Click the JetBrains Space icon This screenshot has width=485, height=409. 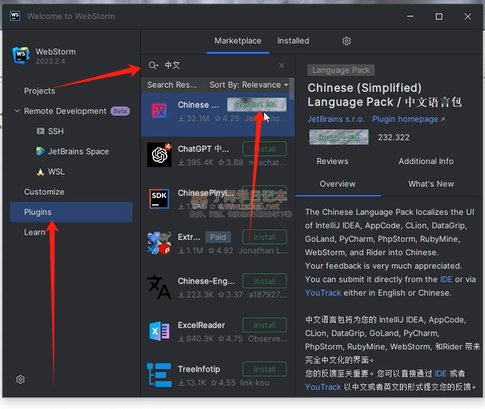tap(40, 151)
